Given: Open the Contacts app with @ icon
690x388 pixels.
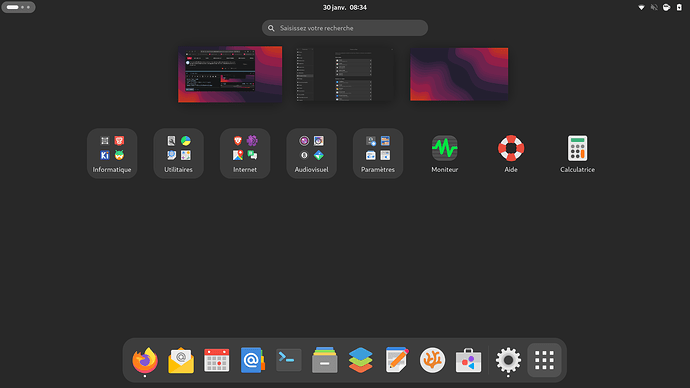Looking at the screenshot, I should 252,360.
